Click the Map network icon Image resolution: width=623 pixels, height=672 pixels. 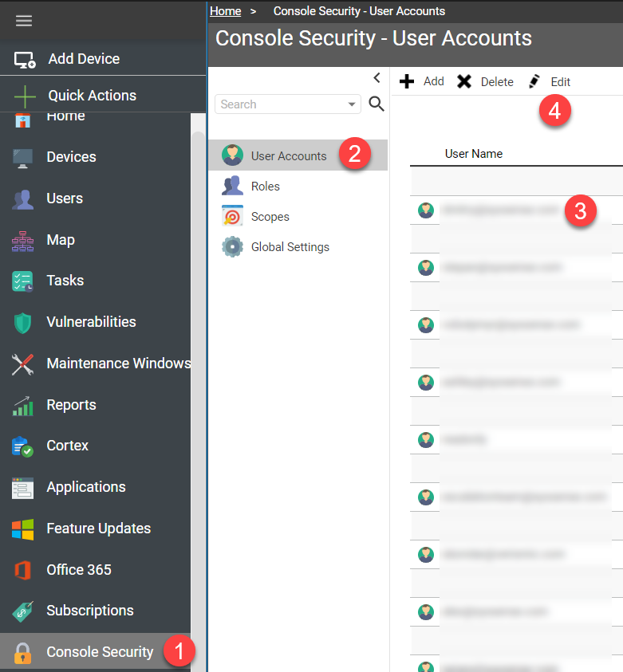[x=22, y=242]
